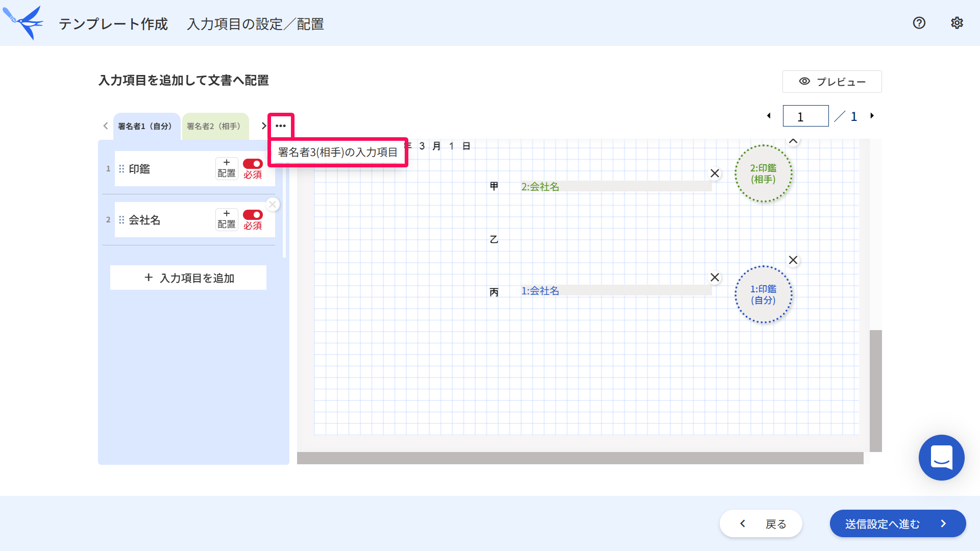Switch to 署名者1（自分）tab

146,126
